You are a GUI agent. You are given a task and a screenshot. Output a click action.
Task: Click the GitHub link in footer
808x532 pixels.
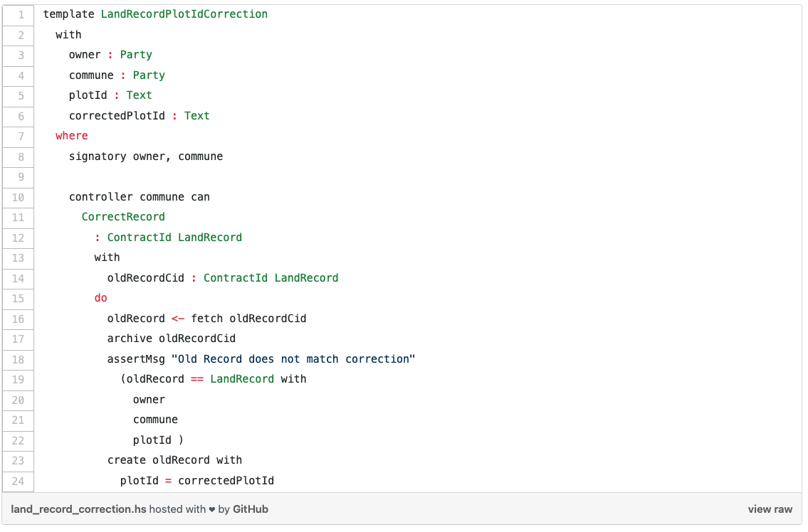(x=251, y=509)
